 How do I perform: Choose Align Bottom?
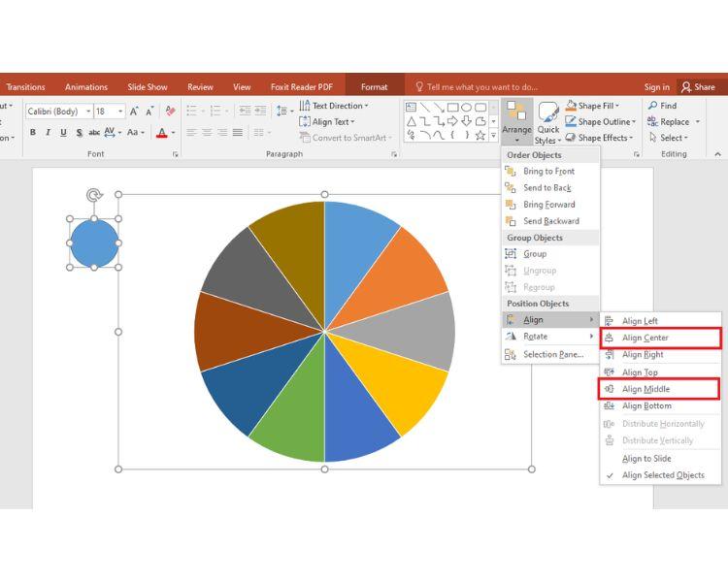tap(661, 406)
